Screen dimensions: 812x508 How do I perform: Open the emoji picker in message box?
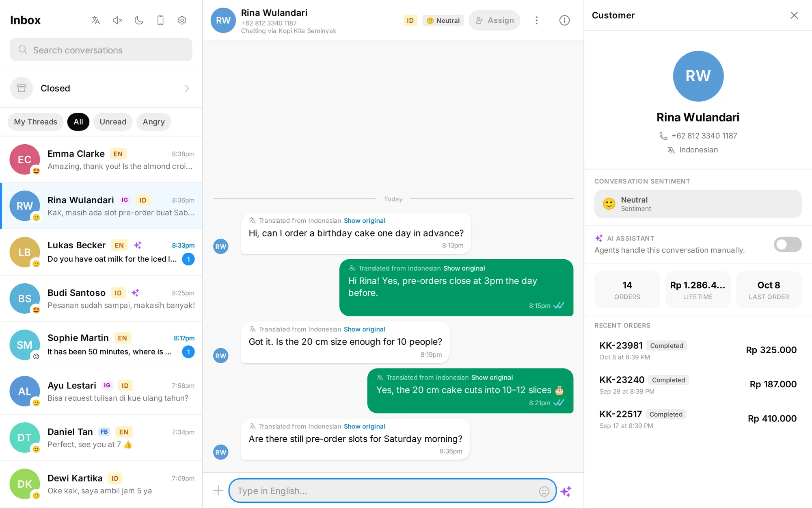tap(544, 491)
